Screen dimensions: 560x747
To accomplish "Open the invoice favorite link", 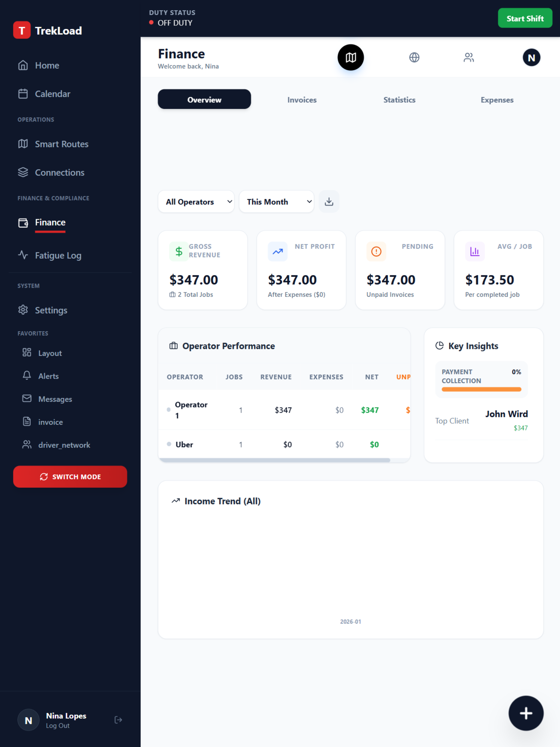I will point(70,422).
